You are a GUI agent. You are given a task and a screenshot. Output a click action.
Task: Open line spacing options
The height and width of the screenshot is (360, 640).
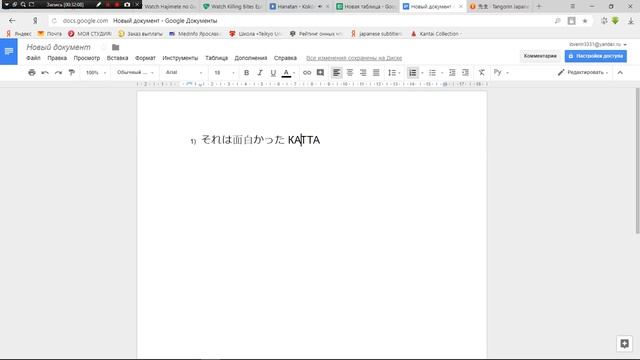click(394, 73)
